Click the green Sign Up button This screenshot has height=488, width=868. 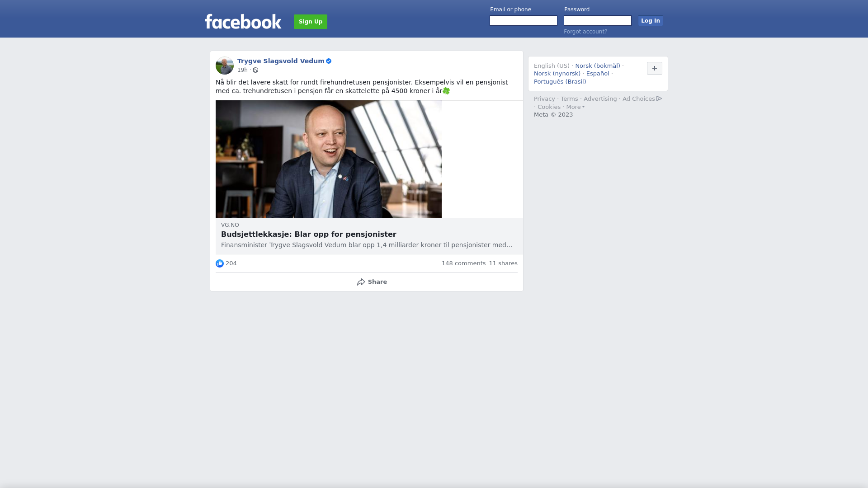[x=311, y=22]
